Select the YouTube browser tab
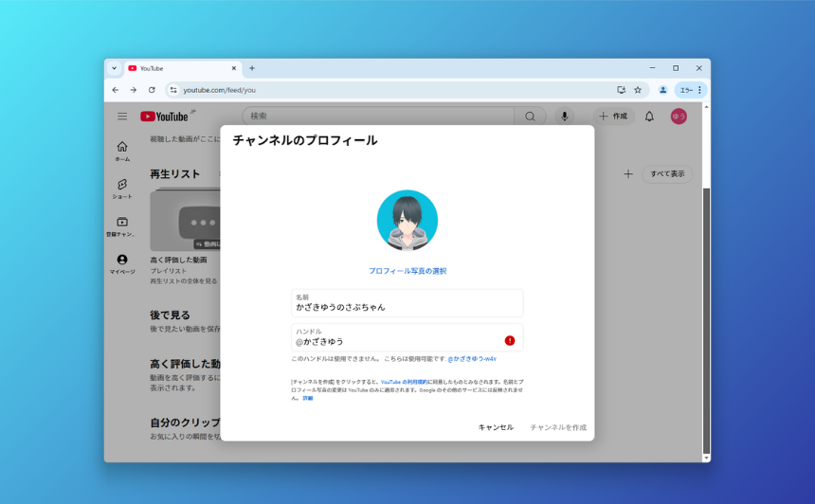Screen dimensions: 815x504 (182, 68)
